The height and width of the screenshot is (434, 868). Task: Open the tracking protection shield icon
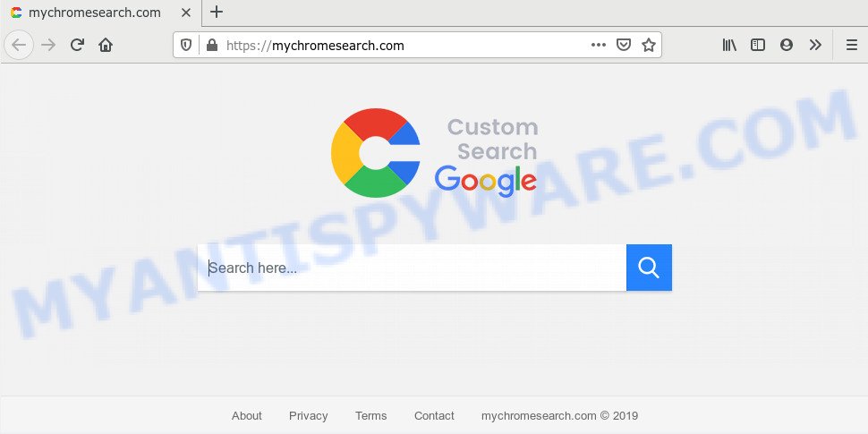point(186,45)
